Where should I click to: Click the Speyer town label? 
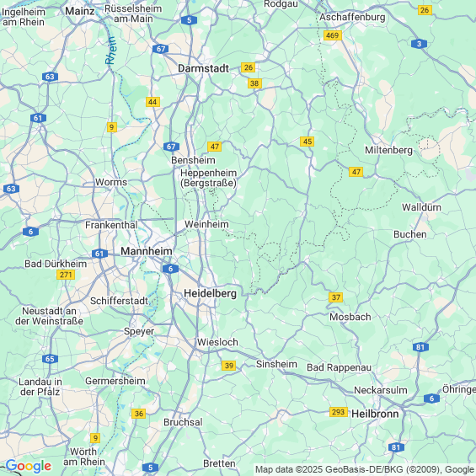click(139, 331)
